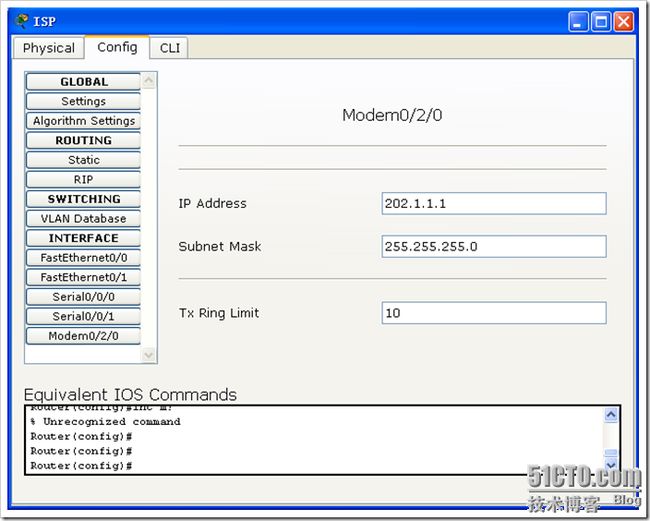The image size is (650, 521).
Task: Click the 'Unrecognized command' output line
Action: (105, 422)
